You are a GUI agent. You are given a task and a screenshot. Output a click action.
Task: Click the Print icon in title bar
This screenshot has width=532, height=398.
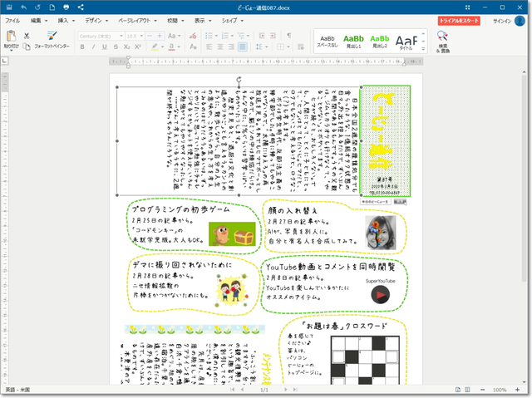pos(66,7)
